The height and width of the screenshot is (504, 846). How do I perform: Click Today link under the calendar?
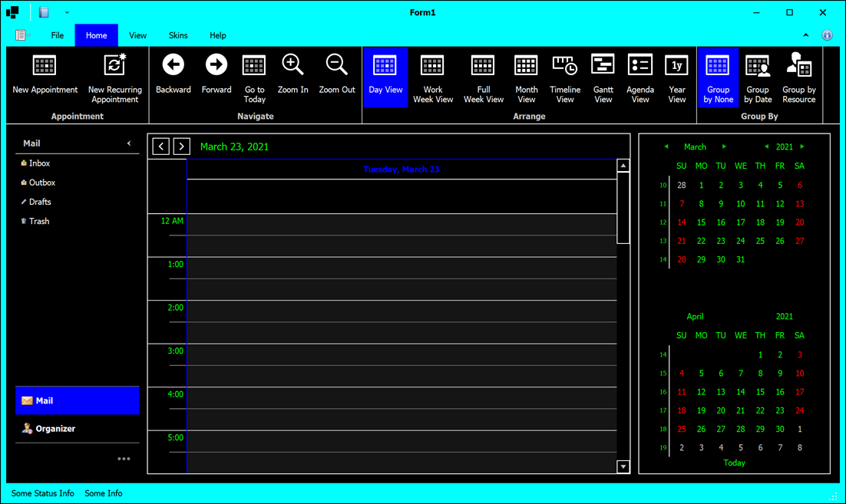point(734,463)
